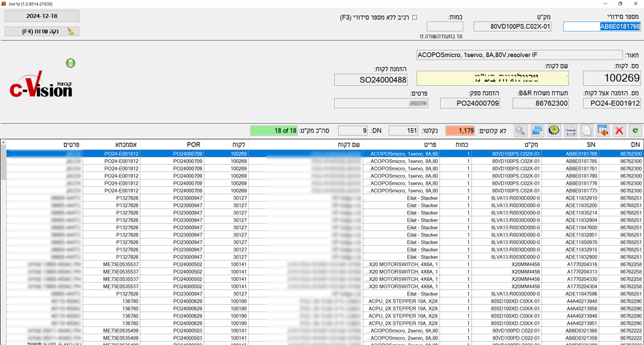644x345 pixels.
Task: Click the part number field 80VD100PS.C02X-01
Action: [513, 27]
